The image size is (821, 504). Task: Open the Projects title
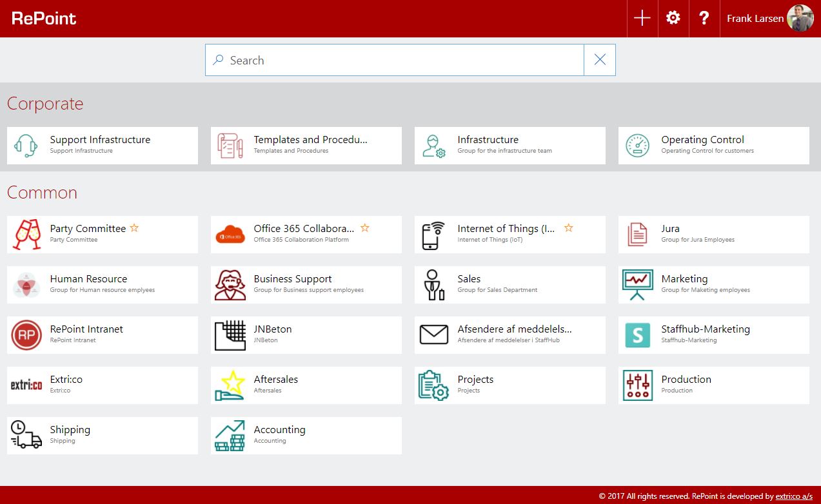click(475, 380)
